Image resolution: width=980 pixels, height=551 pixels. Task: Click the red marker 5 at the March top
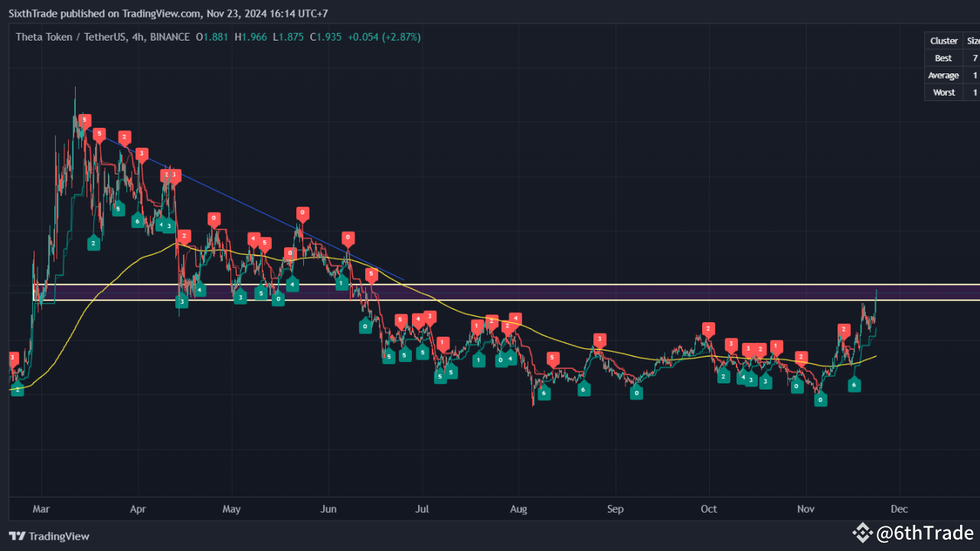point(84,120)
